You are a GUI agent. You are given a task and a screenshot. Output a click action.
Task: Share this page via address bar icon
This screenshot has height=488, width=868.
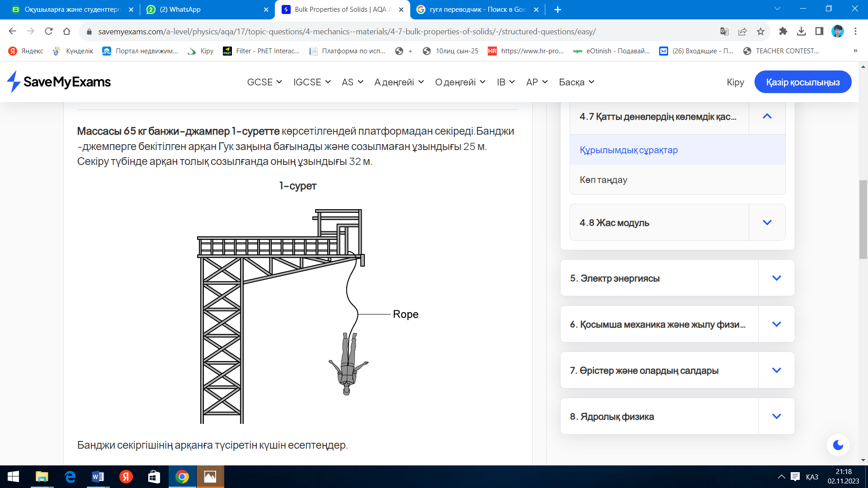pos(742,31)
